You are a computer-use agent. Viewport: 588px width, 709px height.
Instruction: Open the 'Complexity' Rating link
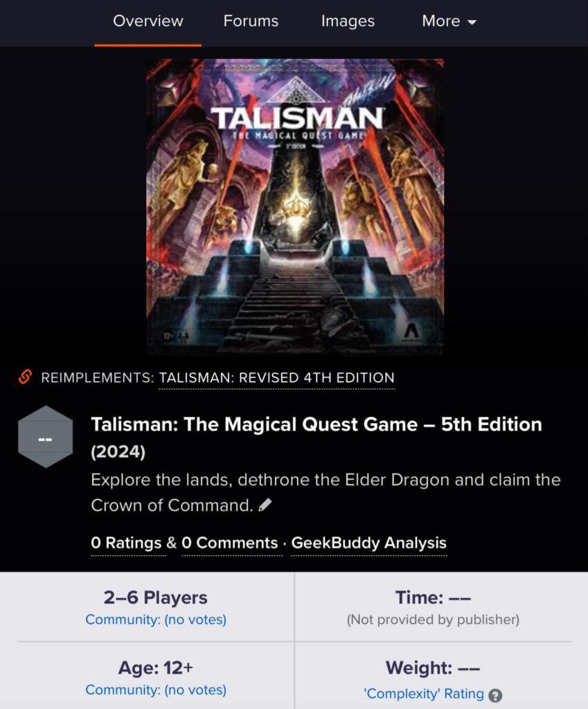coord(424,694)
